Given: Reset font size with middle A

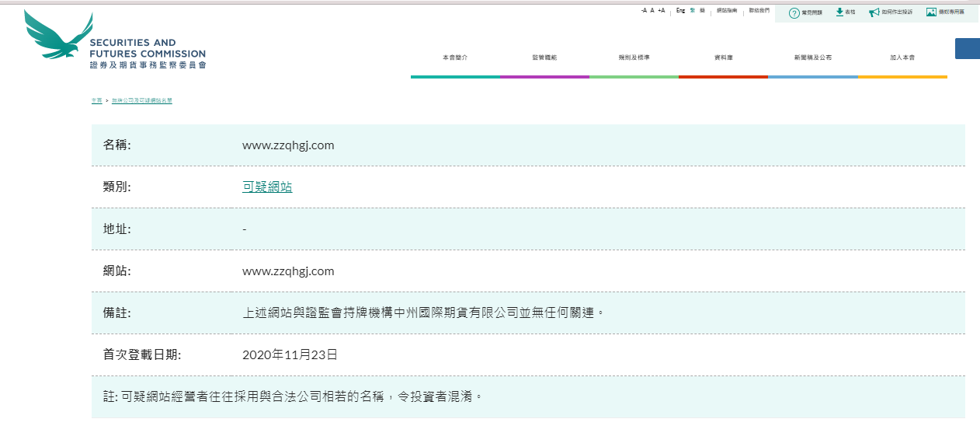Looking at the screenshot, I should coord(652,11).
